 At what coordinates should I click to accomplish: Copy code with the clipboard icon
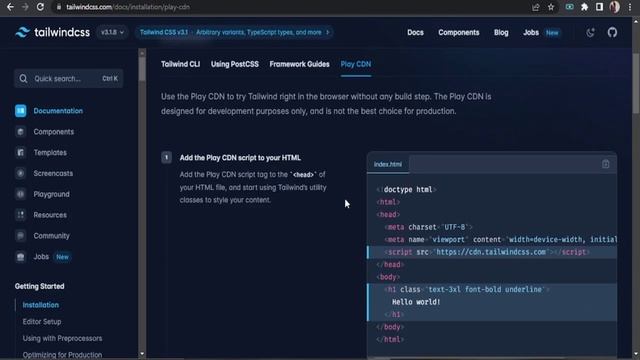click(x=605, y=164)
